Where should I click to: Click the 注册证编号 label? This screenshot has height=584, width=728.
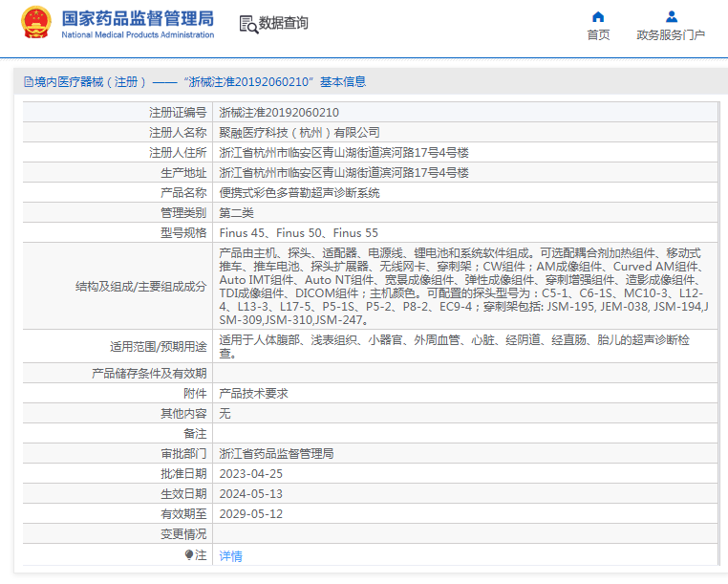pos(178,113)
